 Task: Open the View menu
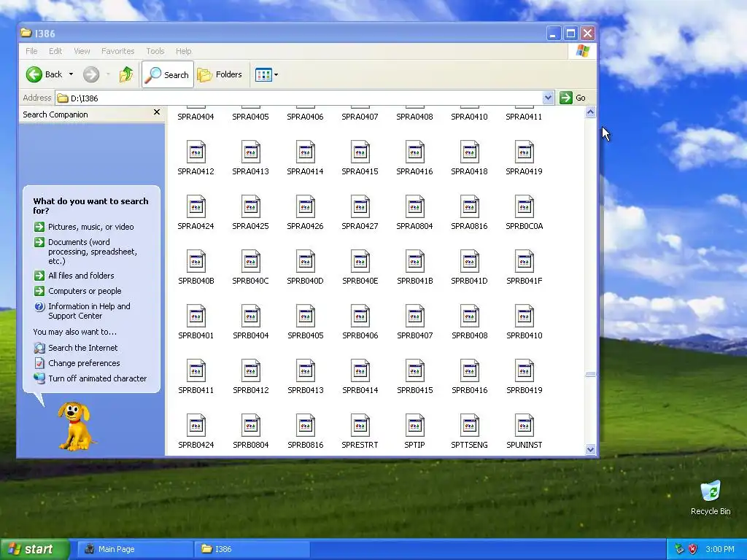(x=82, y=51)
